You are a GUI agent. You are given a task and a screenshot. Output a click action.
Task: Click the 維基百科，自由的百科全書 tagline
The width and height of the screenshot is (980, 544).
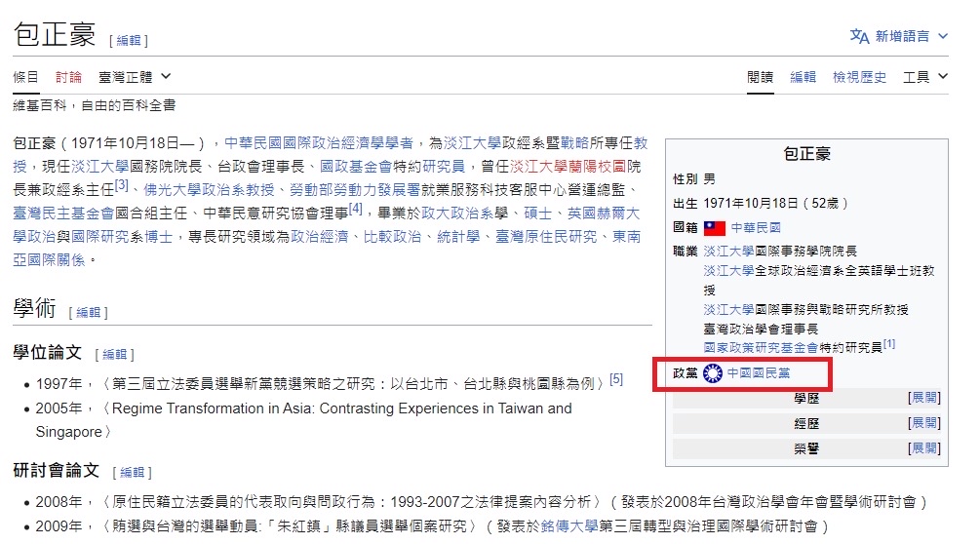(95, 105)
